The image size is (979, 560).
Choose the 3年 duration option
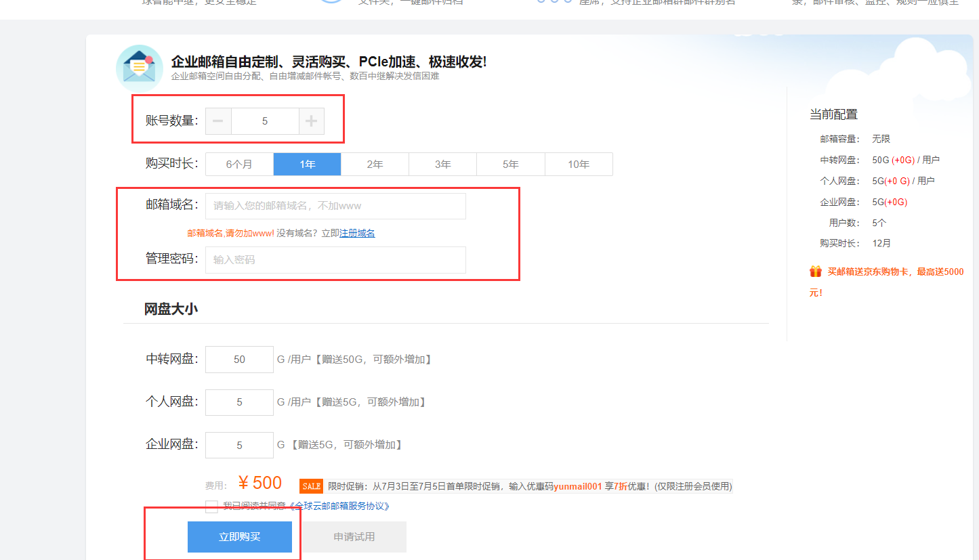(x=442, y=165)
